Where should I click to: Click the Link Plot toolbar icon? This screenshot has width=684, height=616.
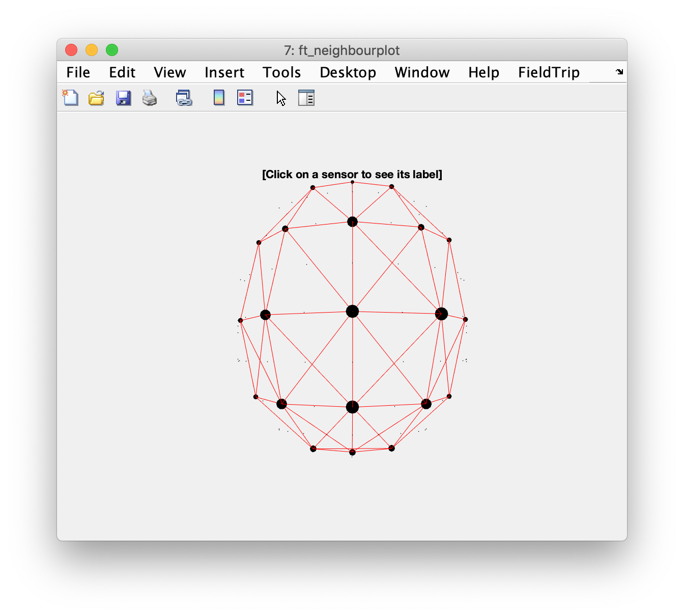[184, 97]
